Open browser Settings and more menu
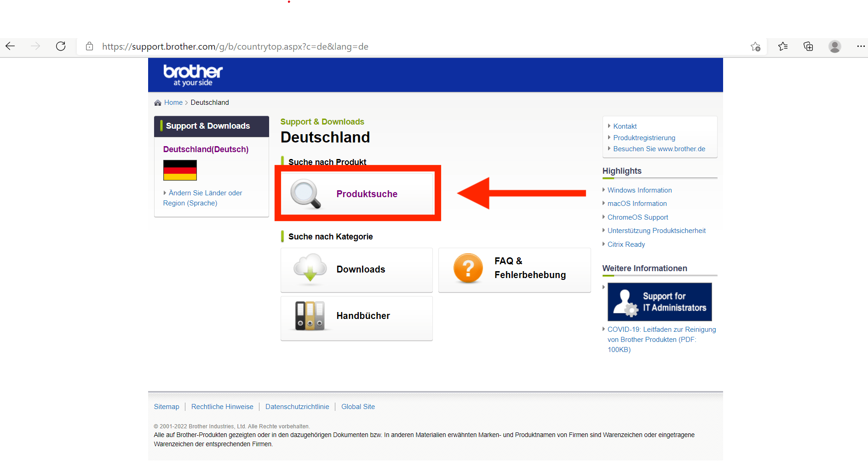 [x=861, y=46]
